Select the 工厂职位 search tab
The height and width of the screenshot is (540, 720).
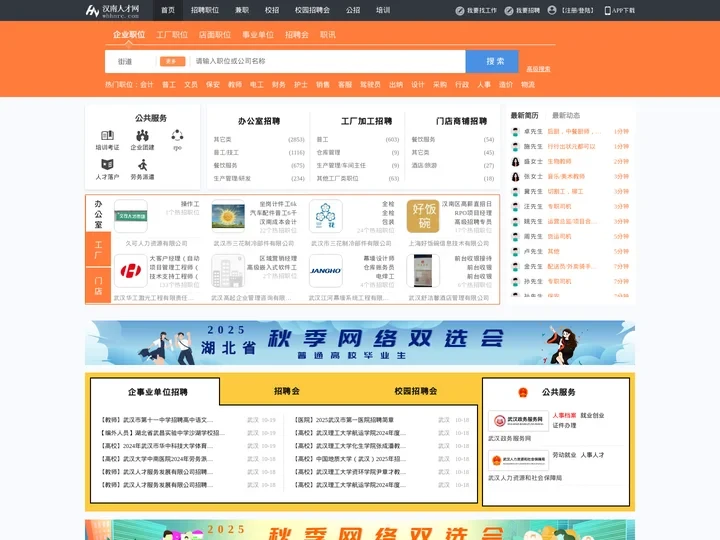click(172, 34)
